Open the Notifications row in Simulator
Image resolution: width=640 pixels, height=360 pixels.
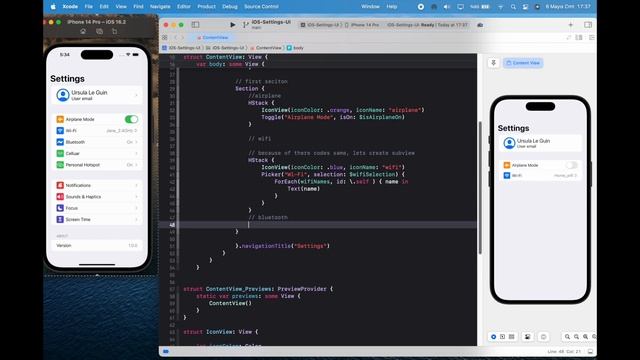97,185
